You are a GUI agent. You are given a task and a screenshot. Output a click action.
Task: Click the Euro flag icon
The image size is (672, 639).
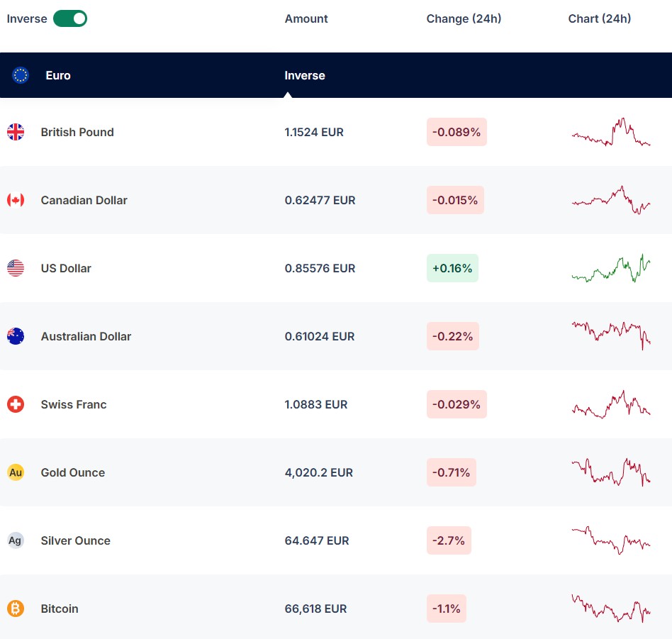(x=21, y=75)
